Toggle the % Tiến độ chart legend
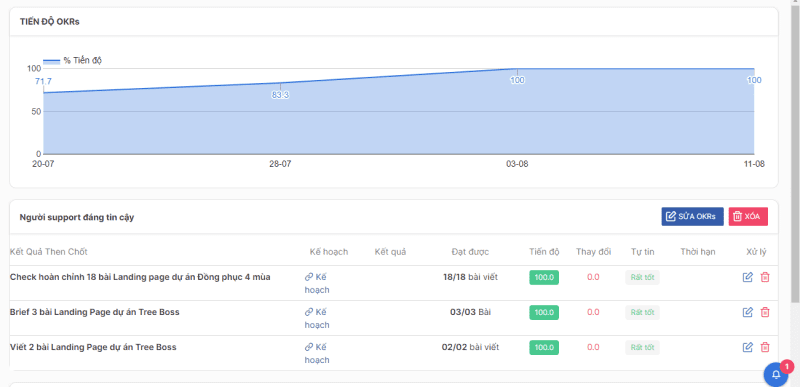Image resolution: width=800 pixels, height=387 pixels. tap(72, 61)
